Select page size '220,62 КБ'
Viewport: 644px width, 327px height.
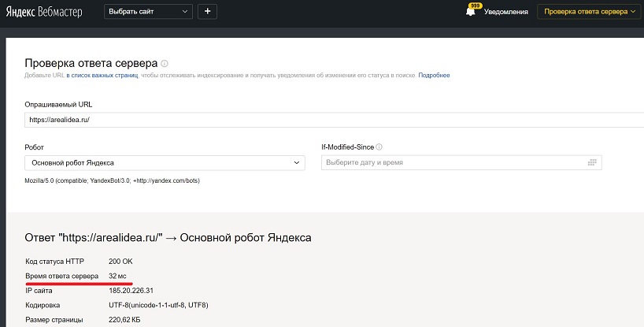[124, 320]
